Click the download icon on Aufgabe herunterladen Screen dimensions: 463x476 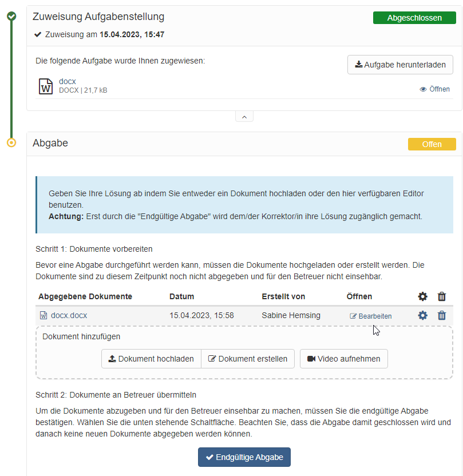358,64
